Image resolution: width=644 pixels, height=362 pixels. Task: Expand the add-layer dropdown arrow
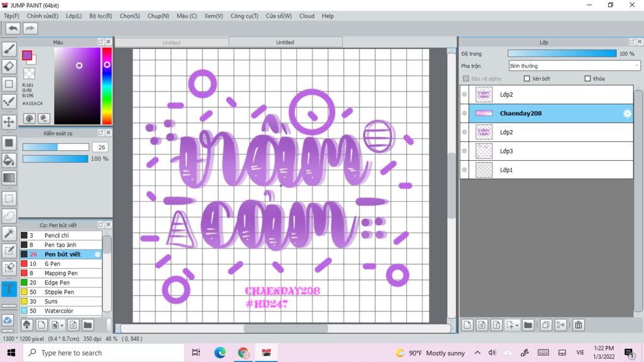tap(517, 326)
